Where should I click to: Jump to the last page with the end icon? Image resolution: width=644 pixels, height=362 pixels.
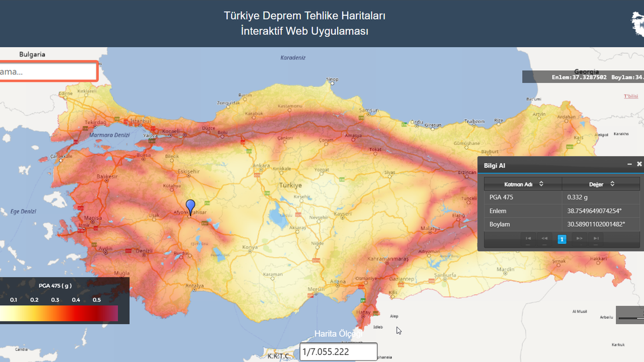(x=596, y=239)
